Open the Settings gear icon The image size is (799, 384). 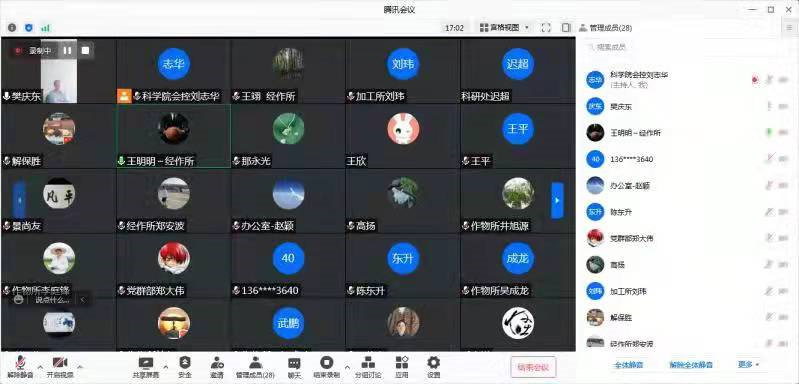(x=434, y=363)
